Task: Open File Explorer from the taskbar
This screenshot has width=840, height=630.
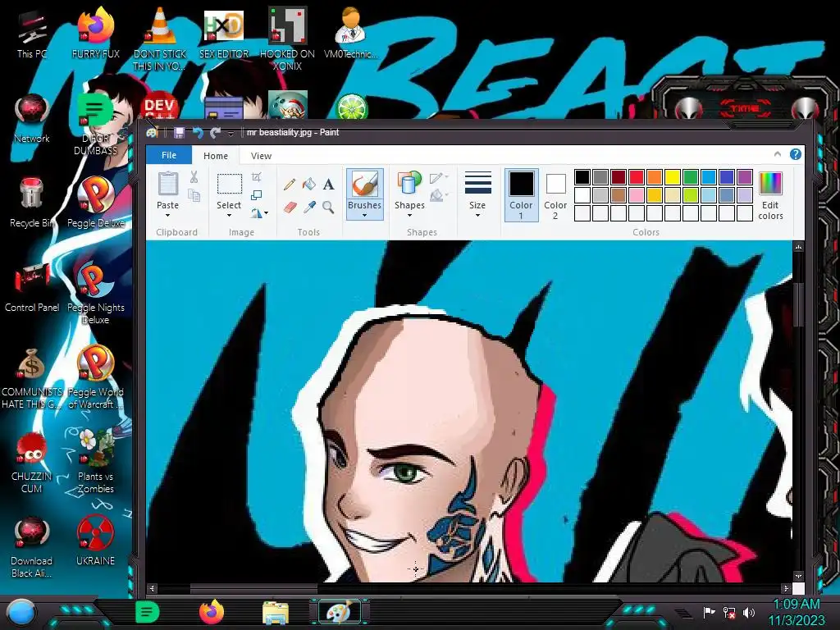Action: [x=276, y=612]
